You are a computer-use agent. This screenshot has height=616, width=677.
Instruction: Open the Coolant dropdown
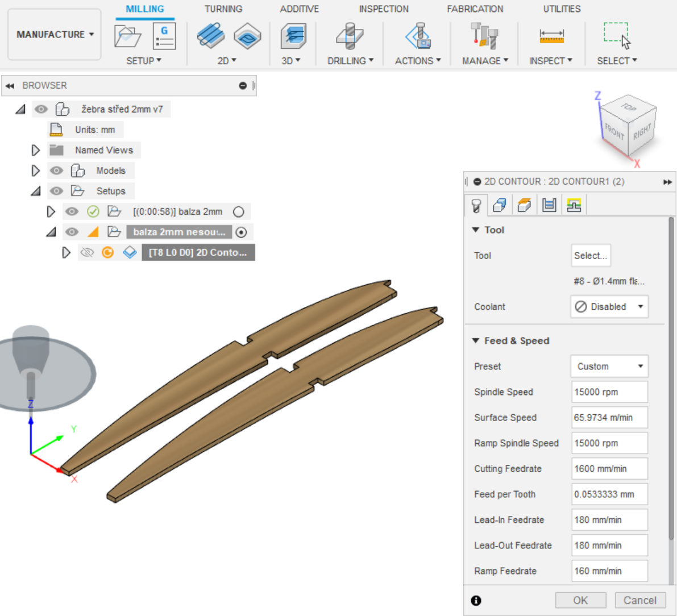click(609, 307)
